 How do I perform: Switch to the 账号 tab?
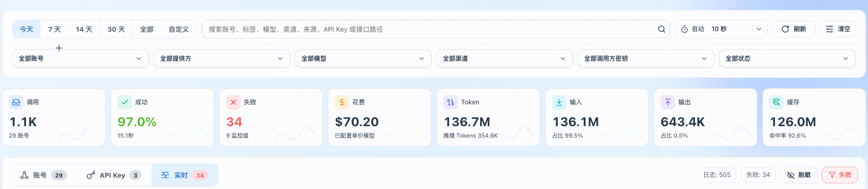tap(44, 176)
